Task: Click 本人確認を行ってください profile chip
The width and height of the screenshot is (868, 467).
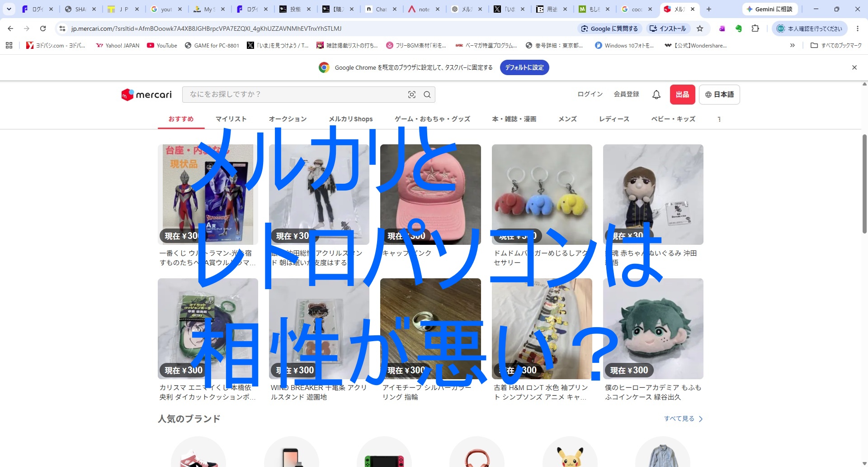Action: tap(809, 29)
